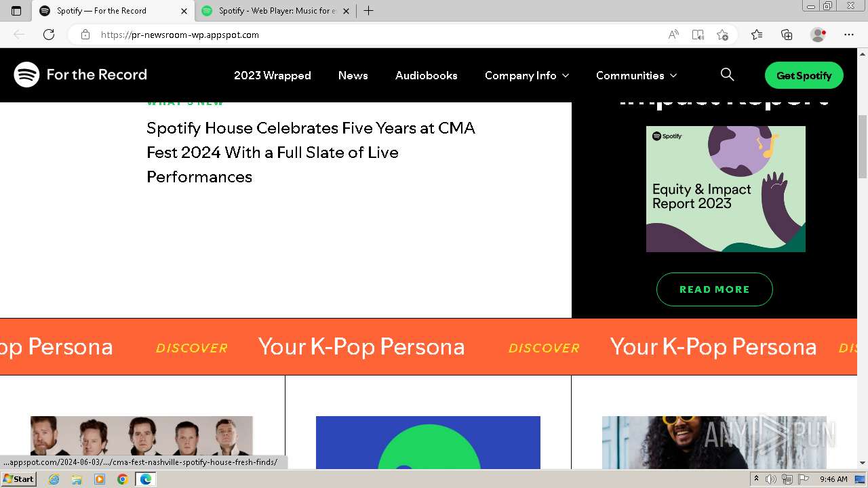
Task: Open the blue and green circle article thumbnail
Action: pos(428,443)
